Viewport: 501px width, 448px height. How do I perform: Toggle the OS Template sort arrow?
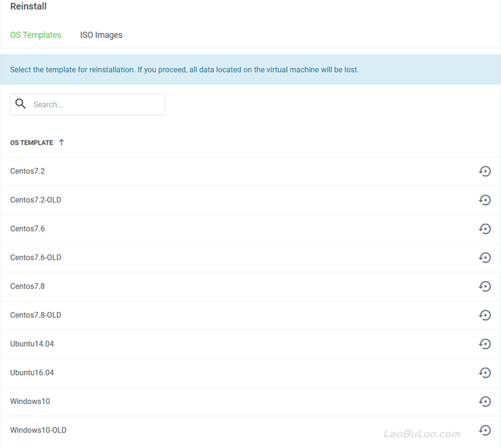tap(62, 142)
